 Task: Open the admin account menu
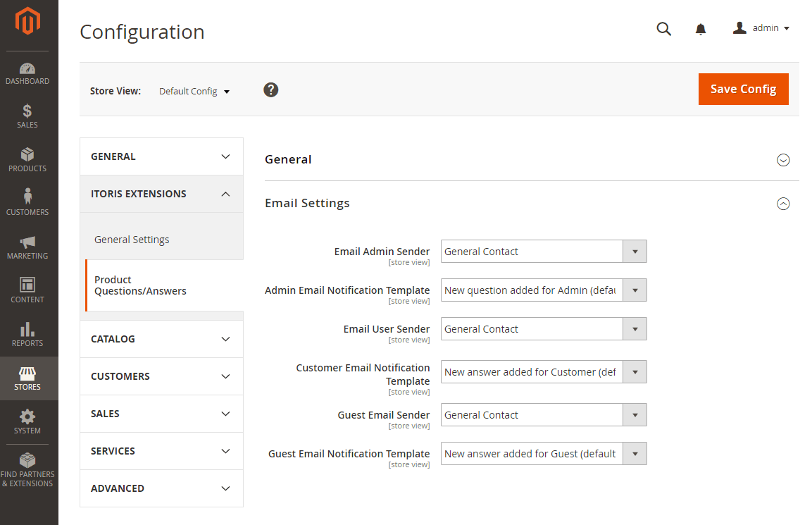point(761,28)
